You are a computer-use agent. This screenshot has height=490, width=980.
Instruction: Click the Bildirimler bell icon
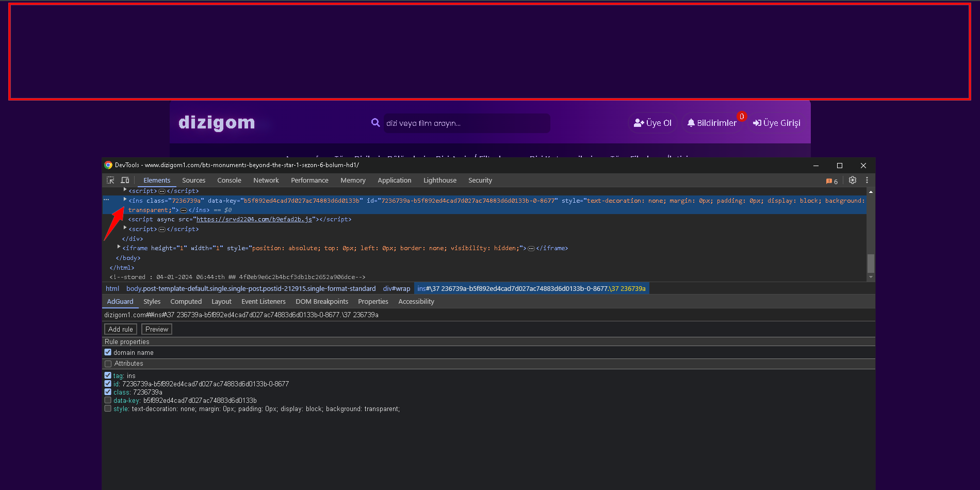(691, 122)
